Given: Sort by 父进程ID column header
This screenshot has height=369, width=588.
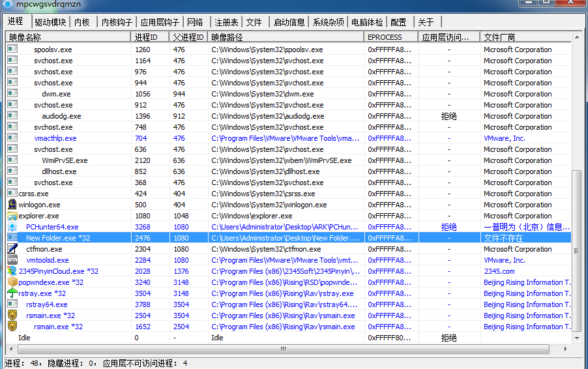Looking at the screenshot, I should pyautogui.click(x=188, y=37).
